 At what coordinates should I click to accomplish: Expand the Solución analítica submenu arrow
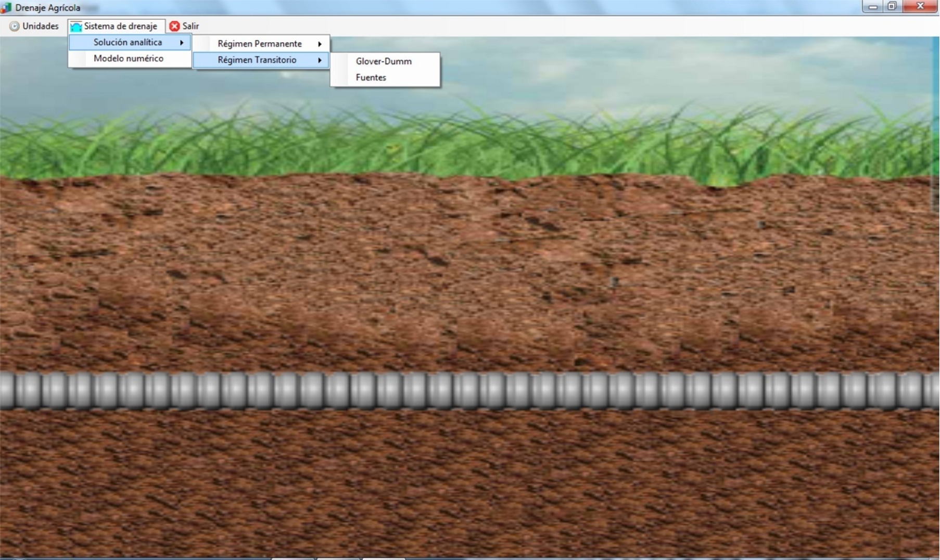point(182,43)
